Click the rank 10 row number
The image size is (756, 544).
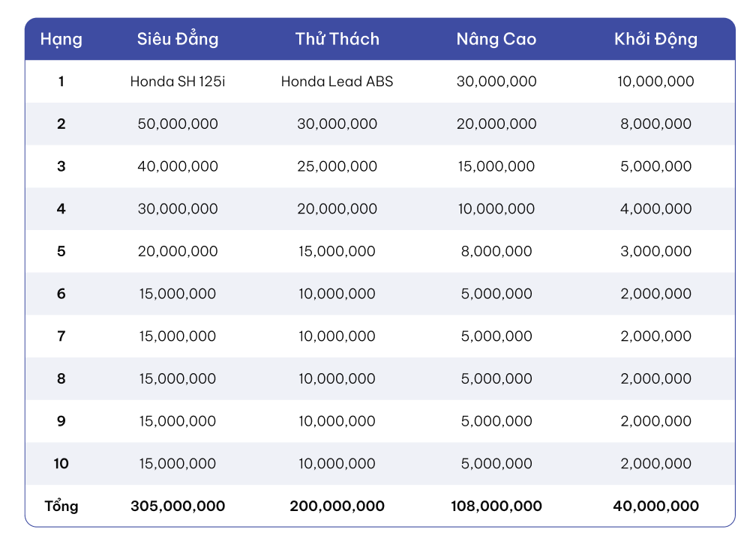[x=61, y=464]
